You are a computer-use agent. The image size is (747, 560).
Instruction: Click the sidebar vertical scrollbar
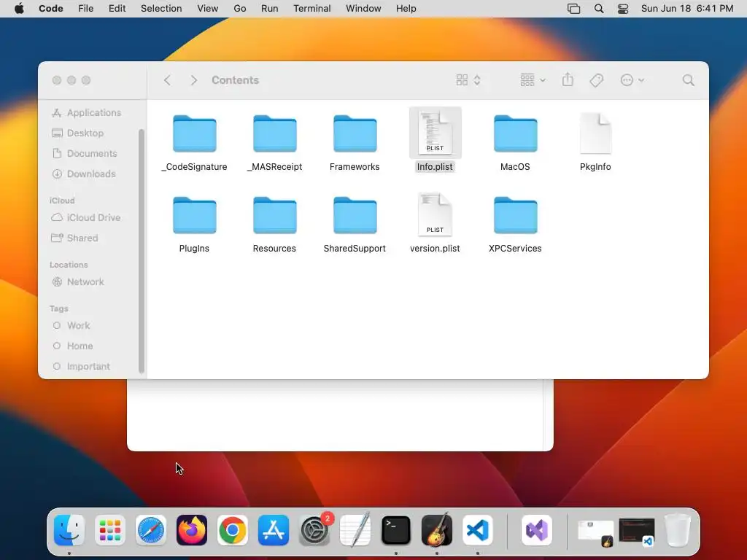141,251
